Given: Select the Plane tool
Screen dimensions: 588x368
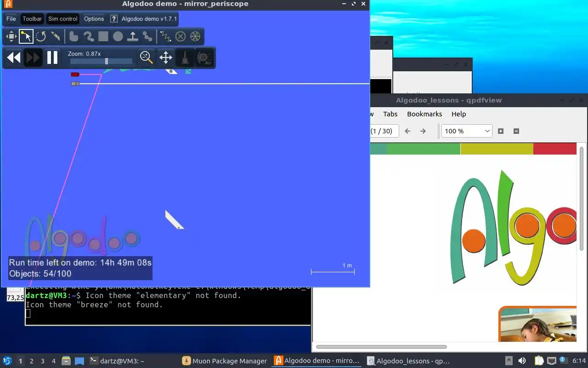Looking at the screenshot, I should (x=133, y=36).
